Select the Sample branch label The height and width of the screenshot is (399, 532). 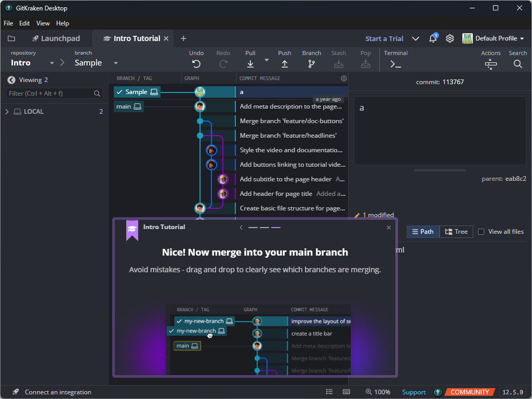137,92
